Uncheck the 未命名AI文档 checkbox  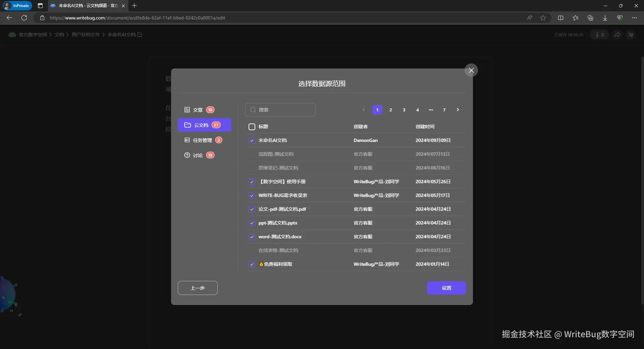click(252, 141)
